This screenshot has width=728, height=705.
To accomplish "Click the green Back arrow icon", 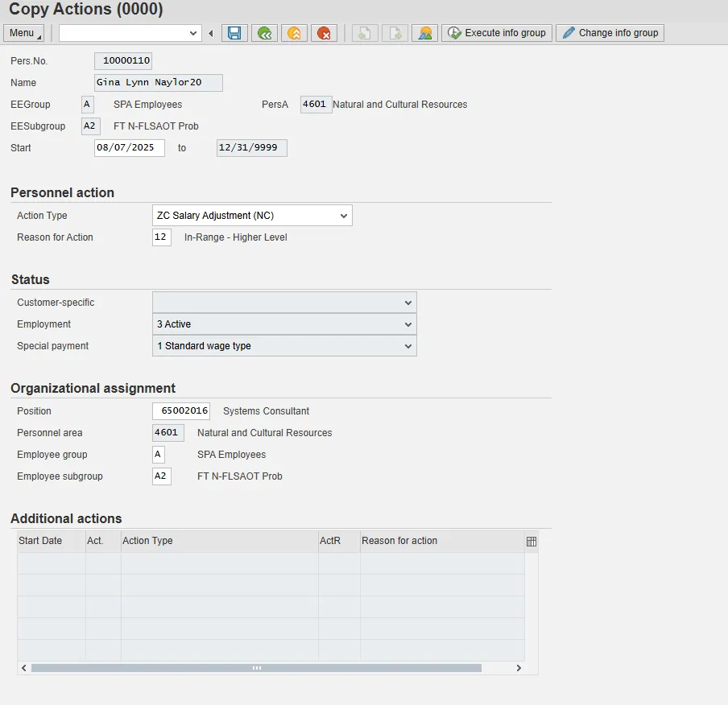I will pos(264,33).
